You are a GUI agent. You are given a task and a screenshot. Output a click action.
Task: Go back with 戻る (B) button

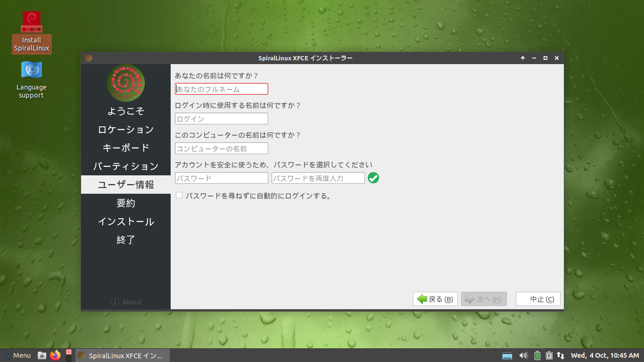(x=435, y=299)
